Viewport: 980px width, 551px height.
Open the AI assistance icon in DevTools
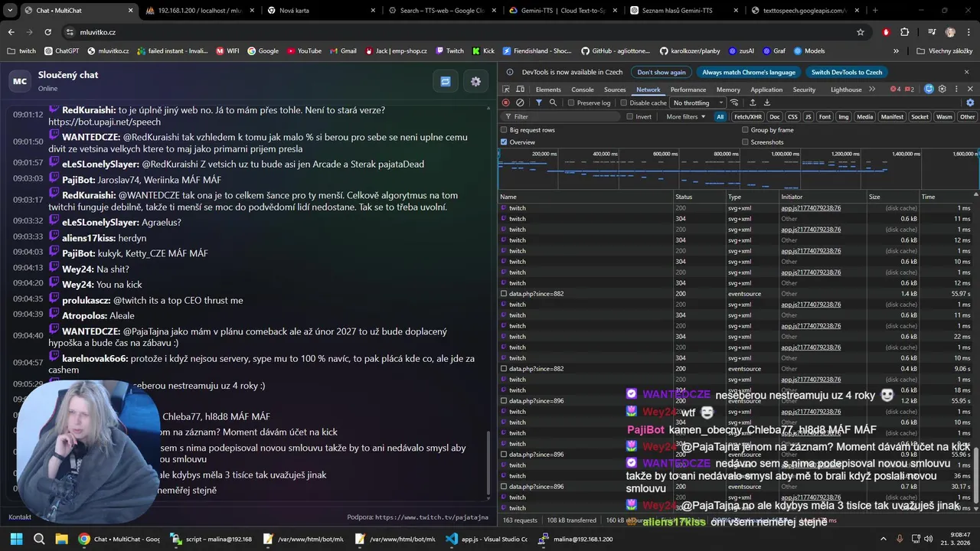(929, 90)
